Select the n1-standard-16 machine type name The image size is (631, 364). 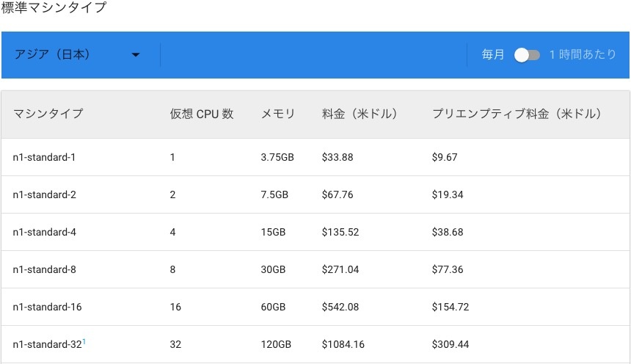click(48, 307)
